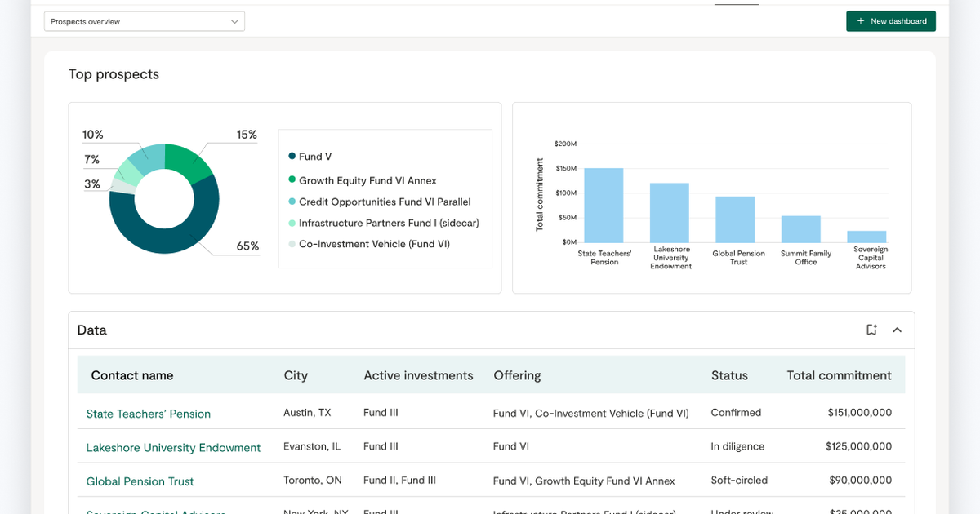
Task: Click the Lakeshore University Endowment bar
Action: (670, 212)
